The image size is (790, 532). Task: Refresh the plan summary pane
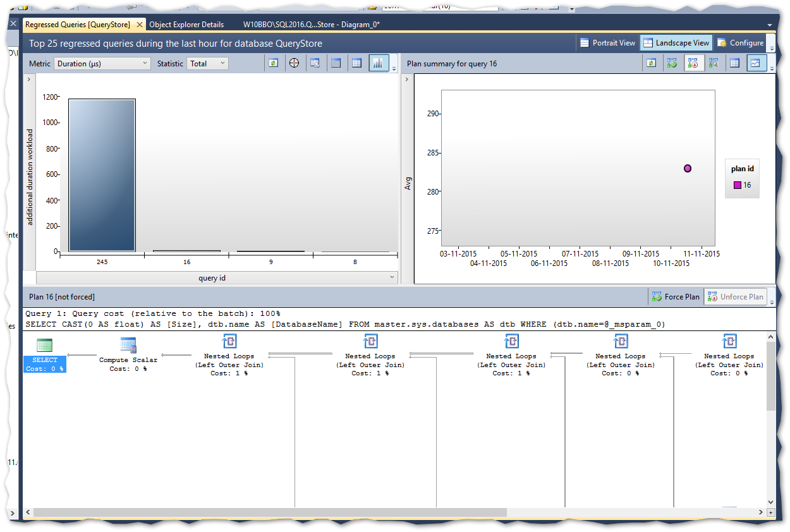652,63
